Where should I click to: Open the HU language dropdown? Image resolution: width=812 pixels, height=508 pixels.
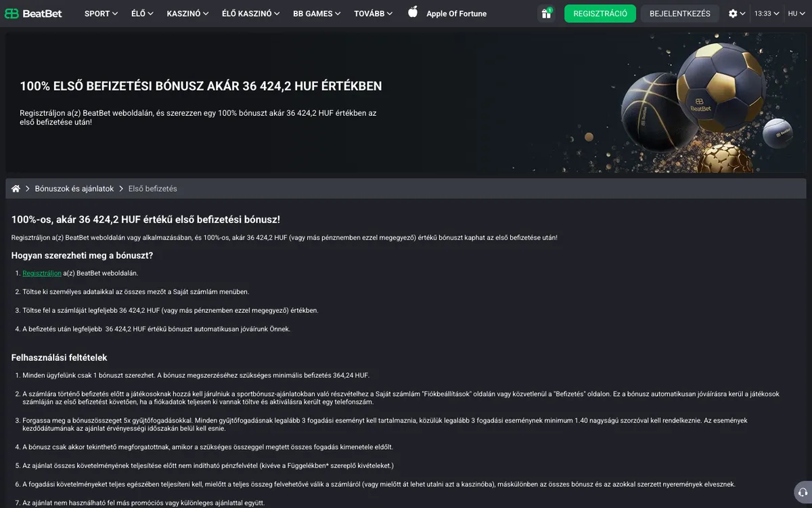tap(796, 14)
